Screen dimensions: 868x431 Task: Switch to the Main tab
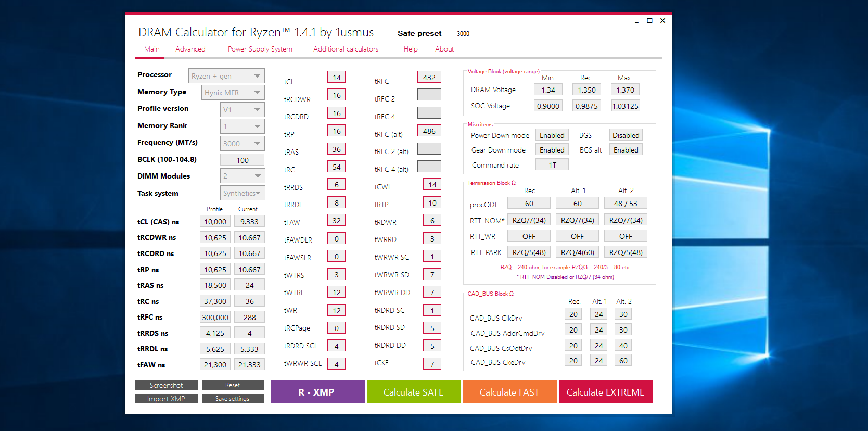[152, 49]
